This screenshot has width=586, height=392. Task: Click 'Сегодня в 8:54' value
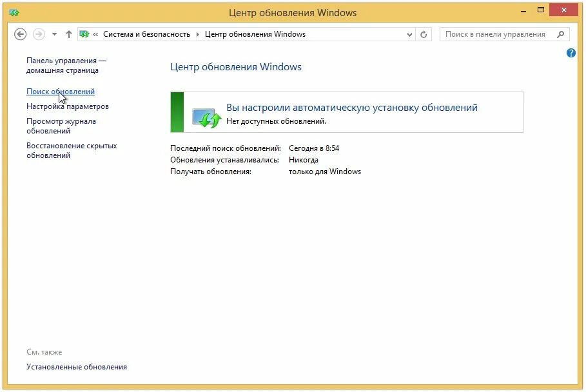tap(314, 148)
